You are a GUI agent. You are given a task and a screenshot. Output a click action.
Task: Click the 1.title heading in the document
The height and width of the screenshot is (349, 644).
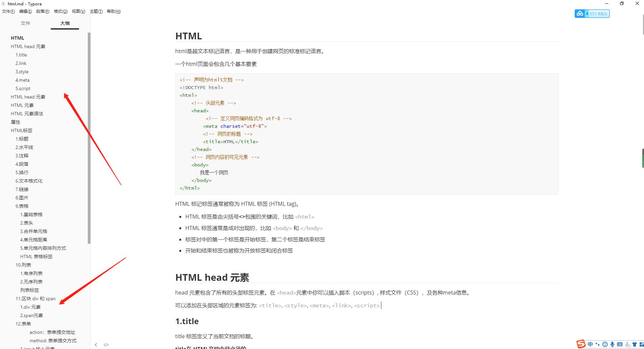187,321
